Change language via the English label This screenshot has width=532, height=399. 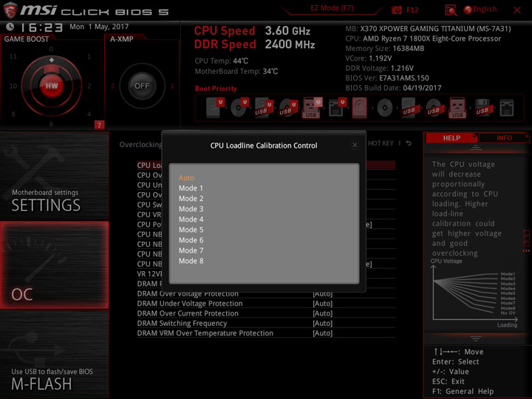point(485,9)
